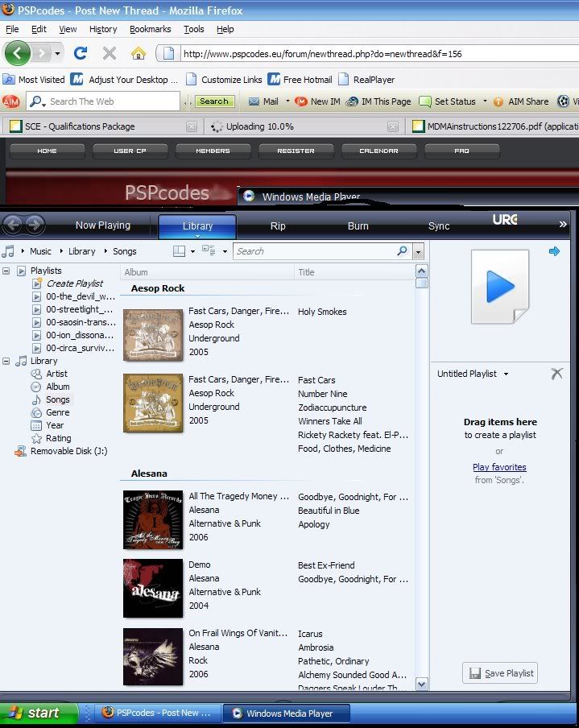Clear list pane with X icon

[556, 374]
